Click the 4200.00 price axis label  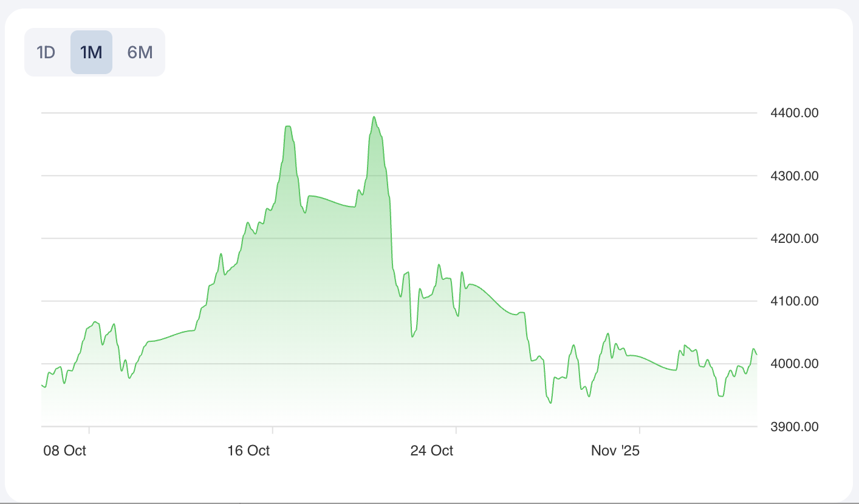click(794, 239)
